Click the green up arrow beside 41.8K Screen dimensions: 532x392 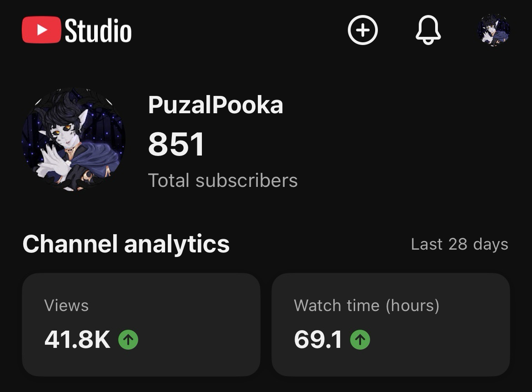(128, 340)
